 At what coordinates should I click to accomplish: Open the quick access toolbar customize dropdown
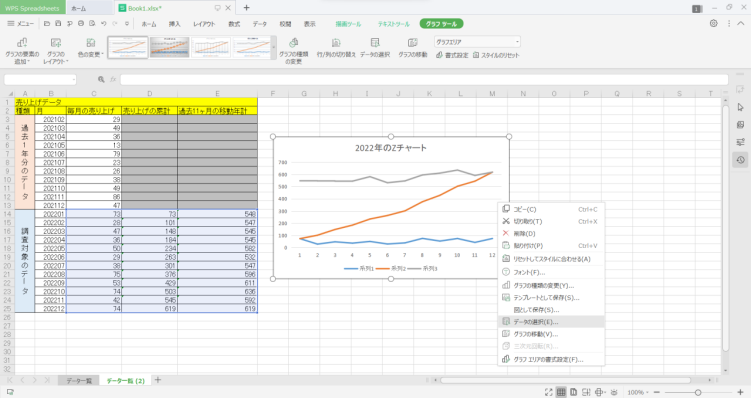[x=127, y=23]
